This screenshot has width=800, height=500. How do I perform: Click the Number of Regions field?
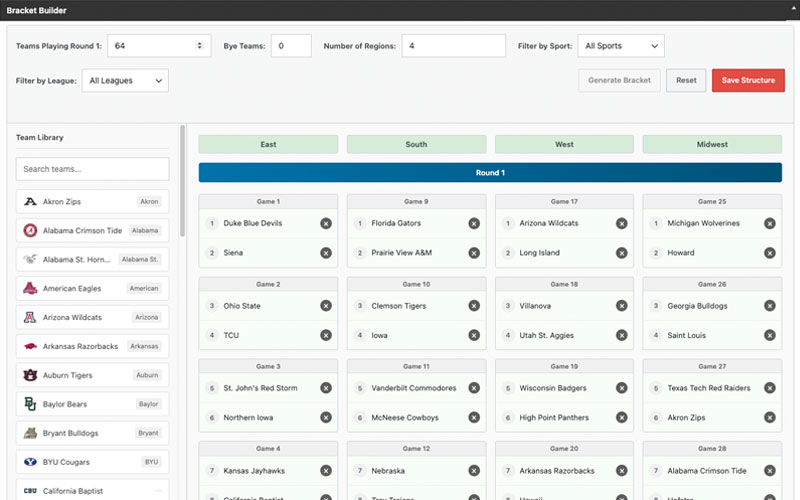click(454, 46)
